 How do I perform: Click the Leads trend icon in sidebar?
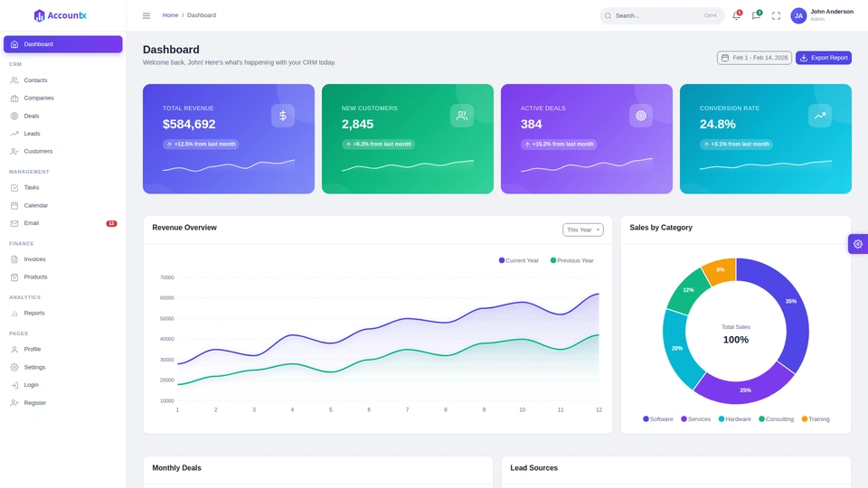point(14,134)
